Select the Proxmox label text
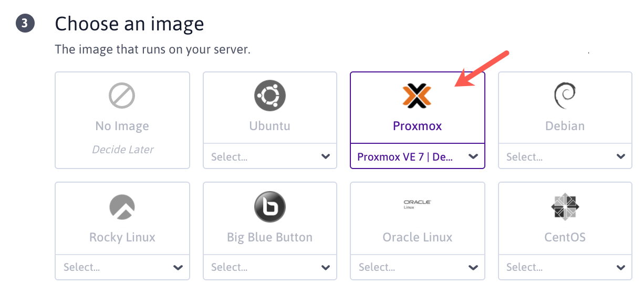644x295 pixels. point(417,126)
